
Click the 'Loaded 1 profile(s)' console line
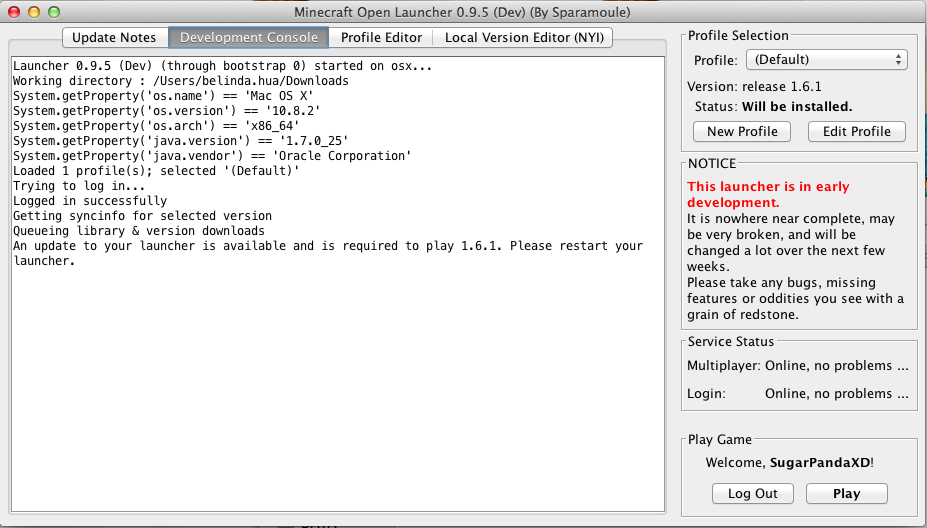pos(156,171)
